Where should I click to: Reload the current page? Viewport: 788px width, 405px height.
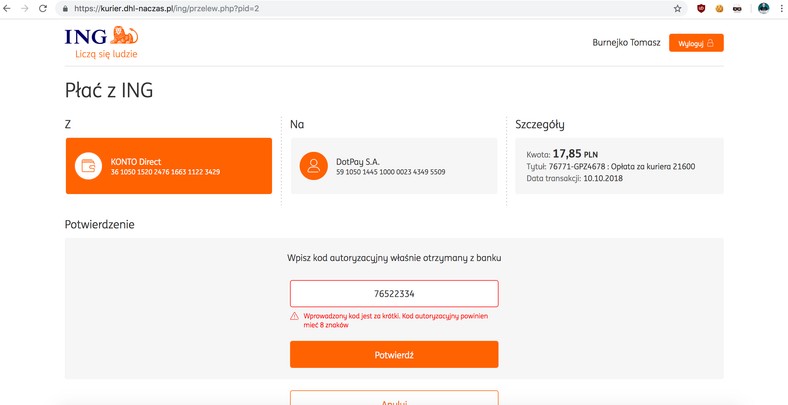point(43,8)
